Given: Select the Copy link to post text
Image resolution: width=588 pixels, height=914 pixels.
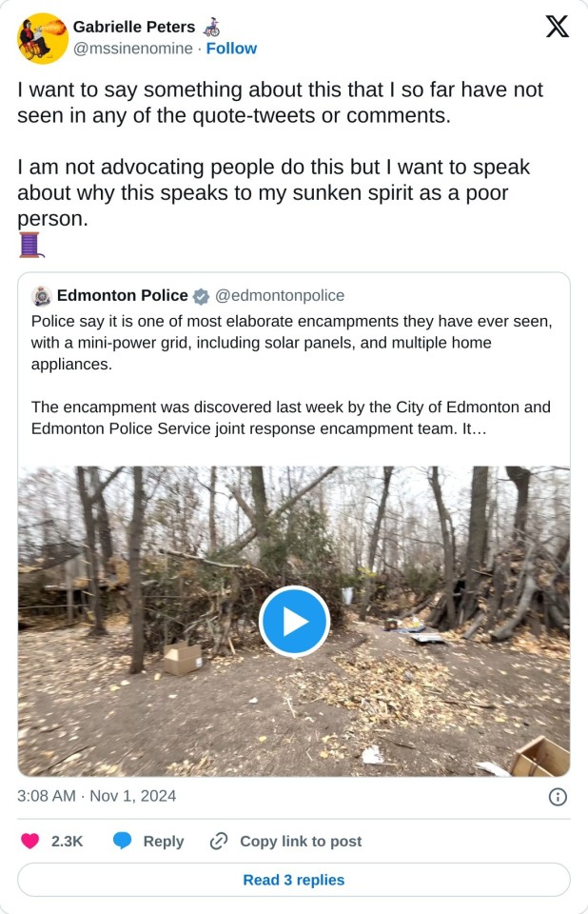Looking at the screenshot, I should click(x=301, y=842).
